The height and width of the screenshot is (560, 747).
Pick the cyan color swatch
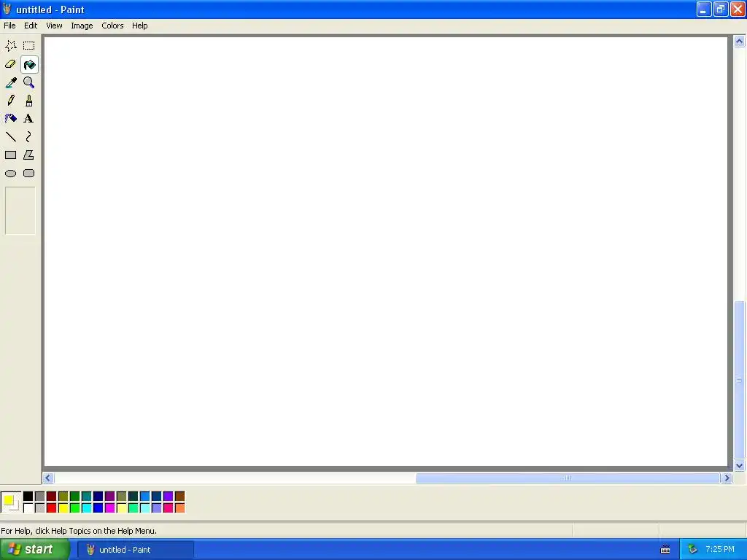(86, 507)
